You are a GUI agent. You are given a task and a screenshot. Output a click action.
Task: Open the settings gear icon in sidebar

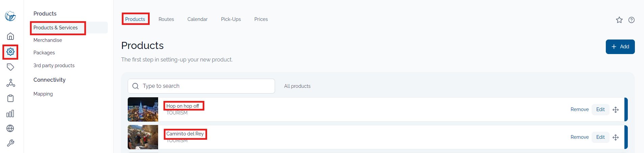pos(10,52)
